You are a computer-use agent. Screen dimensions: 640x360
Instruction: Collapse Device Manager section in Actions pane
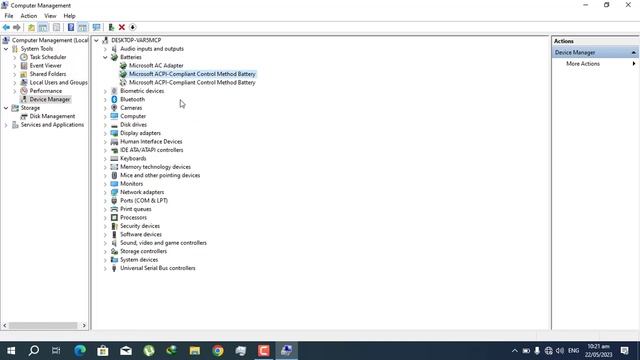(633, 53)
